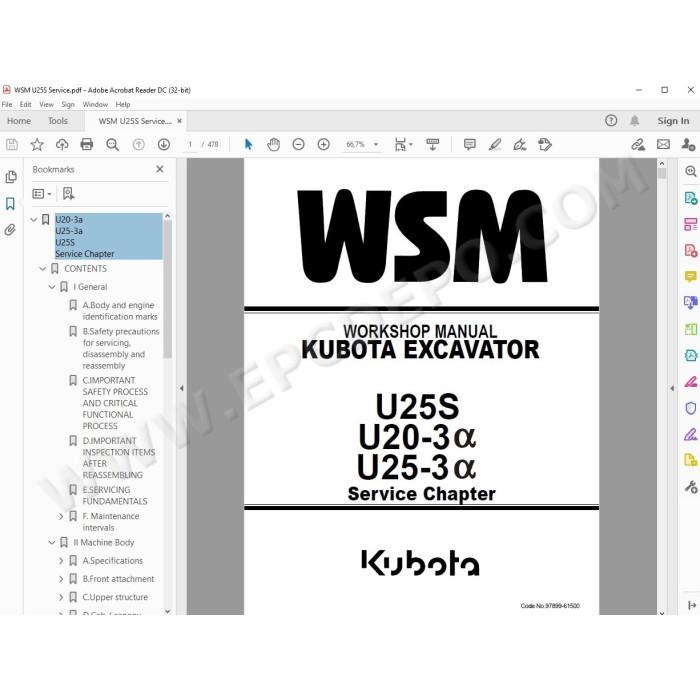Zoom out with the minus icon
Screen dimensions: 700x700
[x=298, y=145]
